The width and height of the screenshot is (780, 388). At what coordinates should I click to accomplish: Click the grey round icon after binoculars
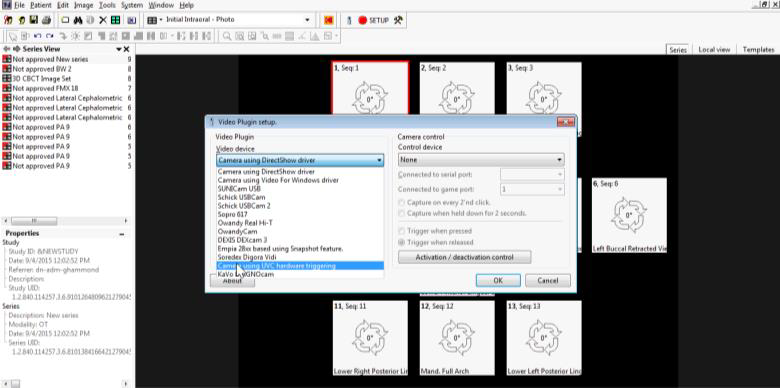tap(91, 20)
